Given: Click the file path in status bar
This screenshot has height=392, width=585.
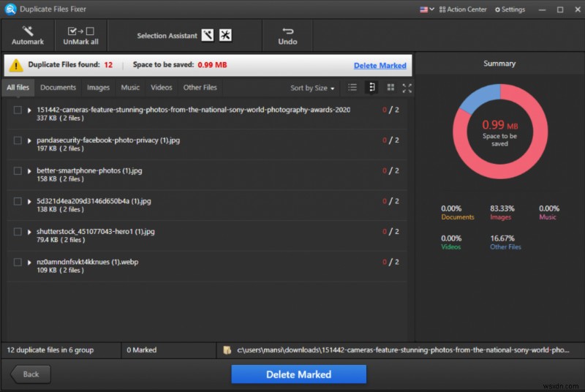Looking at the screenshot, I should click(403, 350).
